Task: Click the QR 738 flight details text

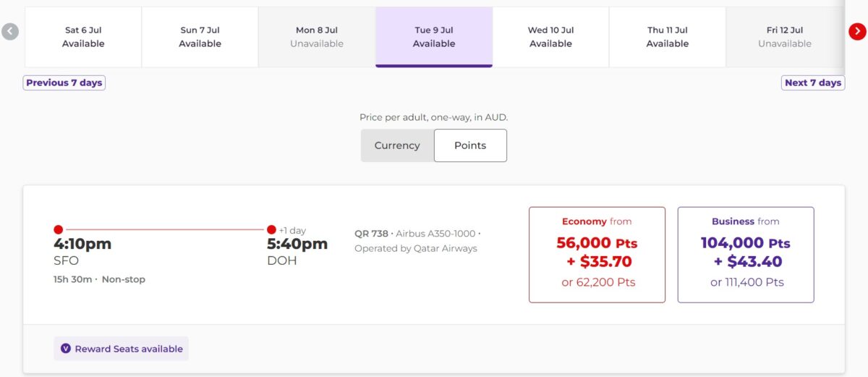Action: pos(417,241)
